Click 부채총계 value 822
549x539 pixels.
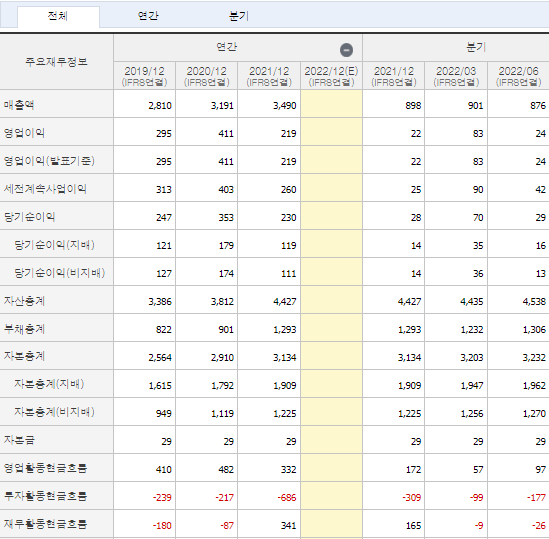[164, 330]
